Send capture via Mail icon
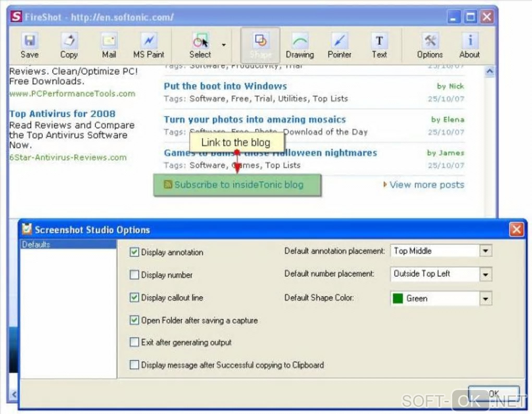 pyautogui.click(x=109, y=46)
